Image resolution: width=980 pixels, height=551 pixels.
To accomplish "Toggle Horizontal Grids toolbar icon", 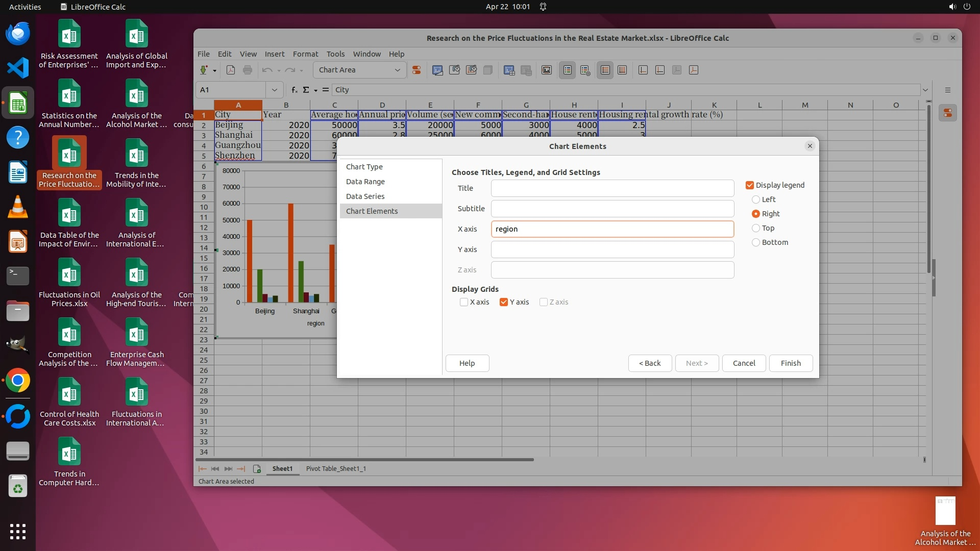I will [x=605, y=70].
